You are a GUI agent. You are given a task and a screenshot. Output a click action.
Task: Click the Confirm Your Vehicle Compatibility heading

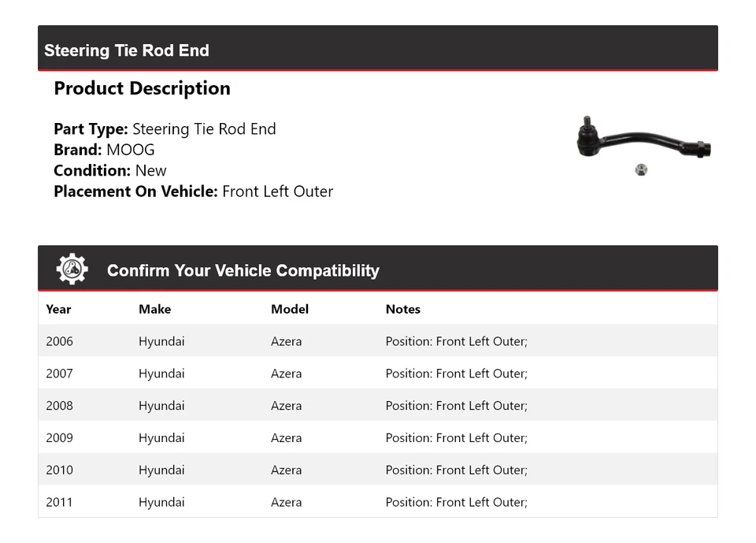click(243, 270)
